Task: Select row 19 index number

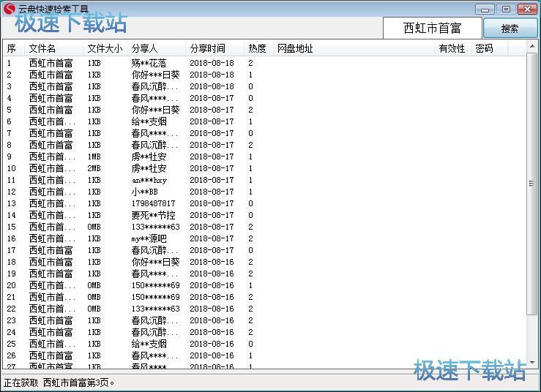Action: [x=12, y=274]
